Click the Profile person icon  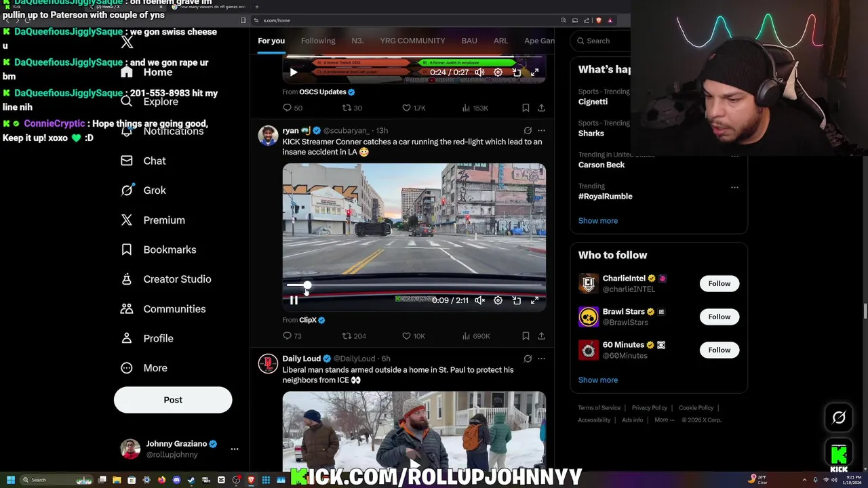tap(127, 338)
